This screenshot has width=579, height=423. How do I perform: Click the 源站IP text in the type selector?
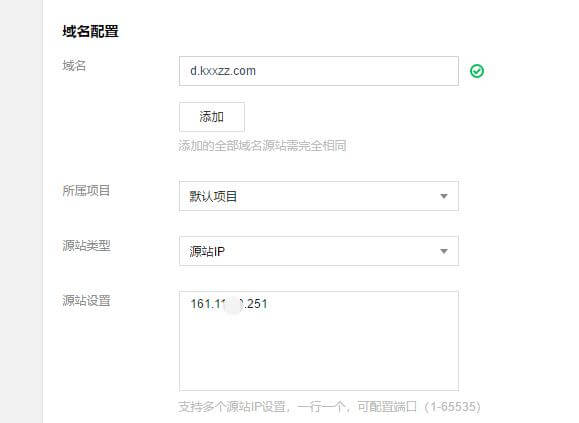(207, 251)
